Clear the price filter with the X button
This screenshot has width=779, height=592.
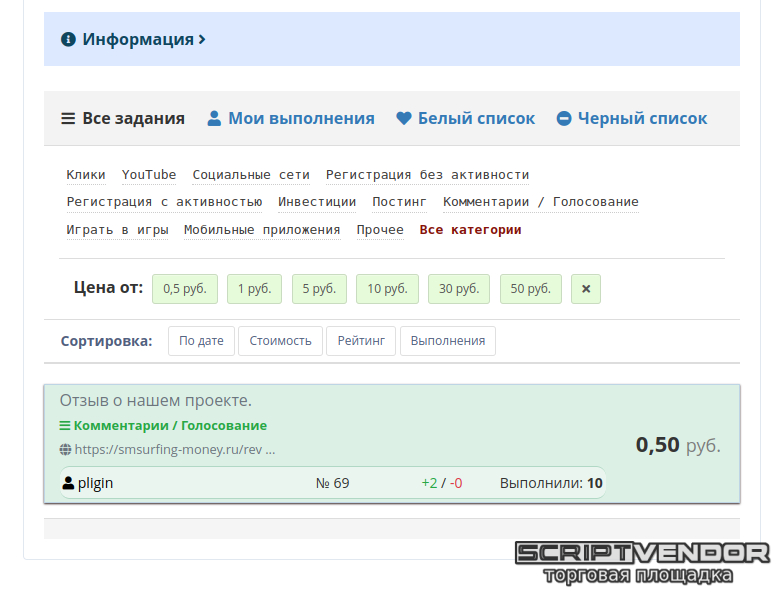point(586,289)
